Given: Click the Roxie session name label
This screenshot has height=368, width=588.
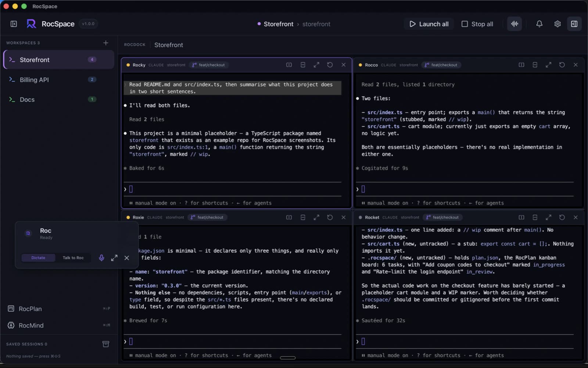Looking at the screenshot, I should [x=138, y=217].
